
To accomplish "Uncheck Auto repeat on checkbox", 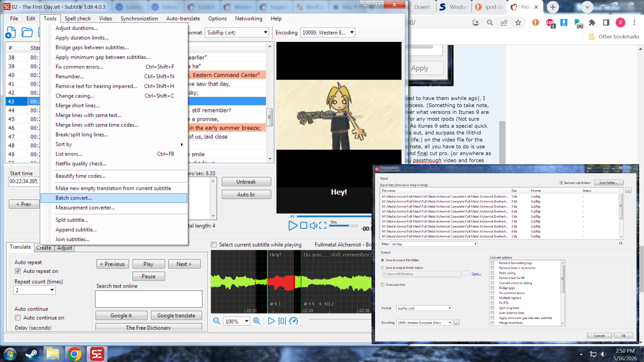I will [x=18, y=271].
